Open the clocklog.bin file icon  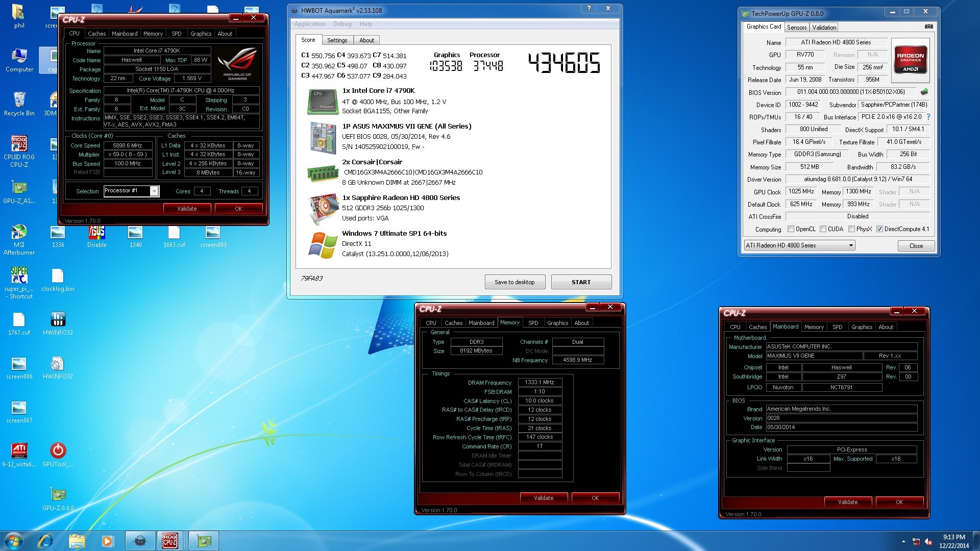pyautogui.click(x=58, y=280)
